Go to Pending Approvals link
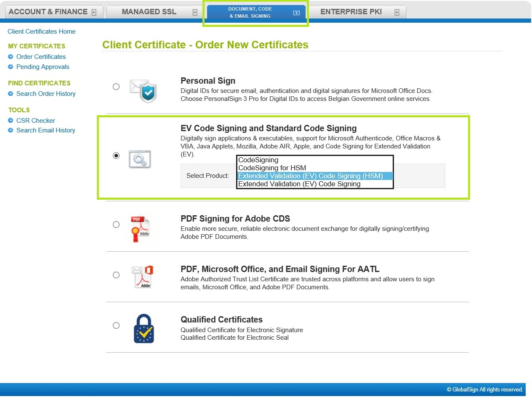 (x=43, y=67)
